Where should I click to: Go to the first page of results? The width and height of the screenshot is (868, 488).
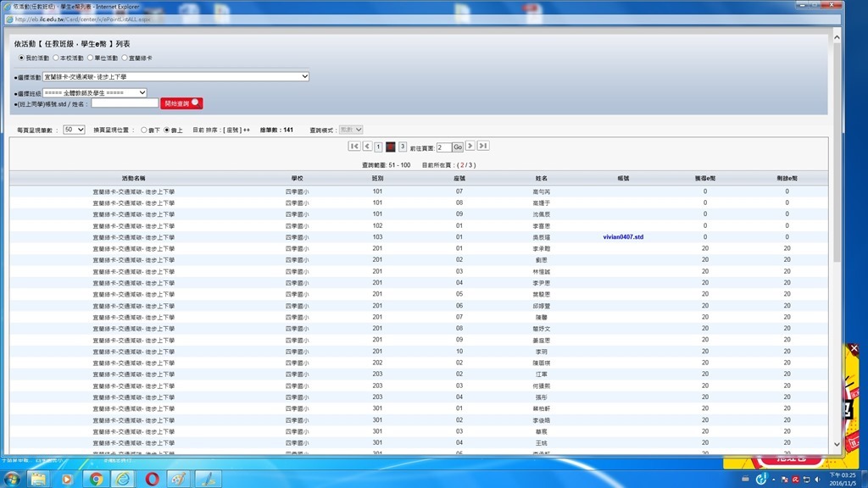(x=354, y=147)
